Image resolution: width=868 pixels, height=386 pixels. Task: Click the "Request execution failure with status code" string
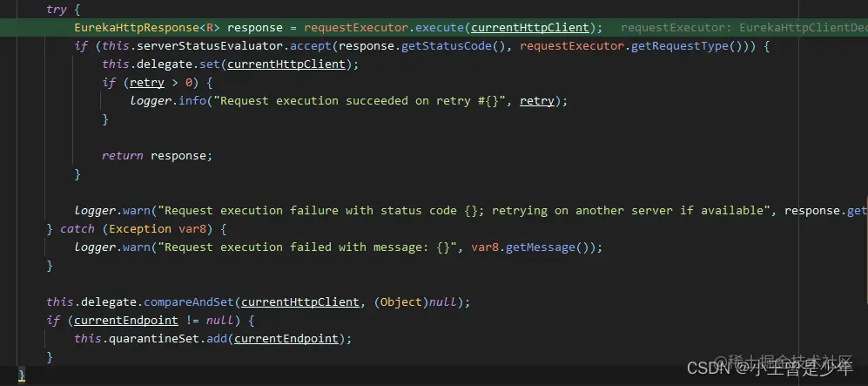(463, 211)
